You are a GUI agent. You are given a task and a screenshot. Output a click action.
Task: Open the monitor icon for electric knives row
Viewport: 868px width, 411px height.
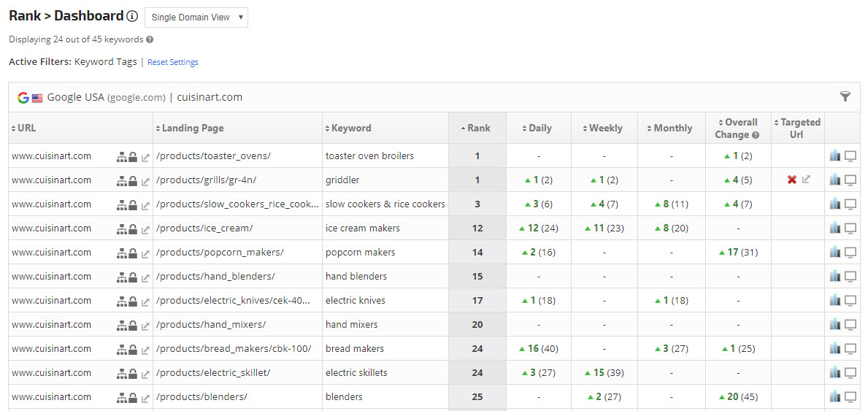[x=850, y=301]
